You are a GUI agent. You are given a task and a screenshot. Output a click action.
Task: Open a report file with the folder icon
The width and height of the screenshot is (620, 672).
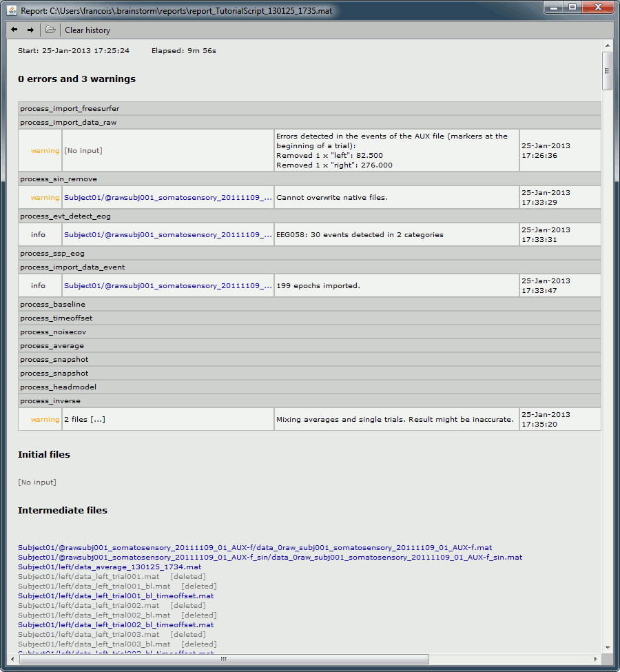50,30
